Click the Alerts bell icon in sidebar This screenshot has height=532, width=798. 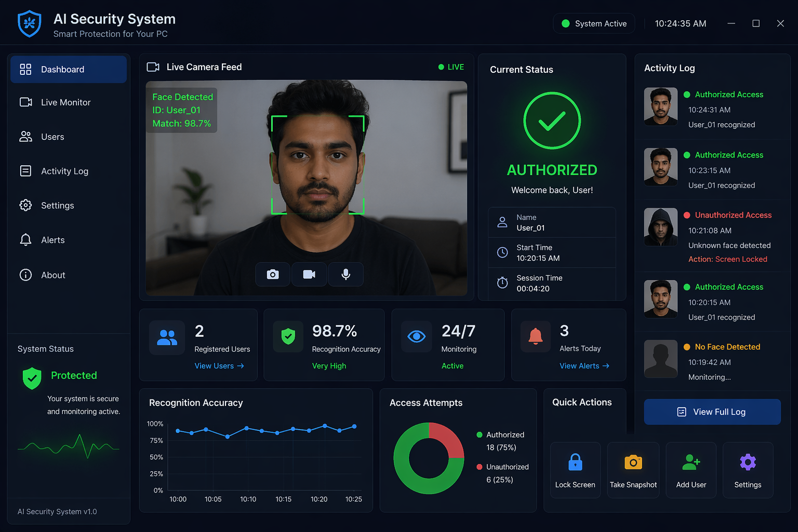pos(25,240)
